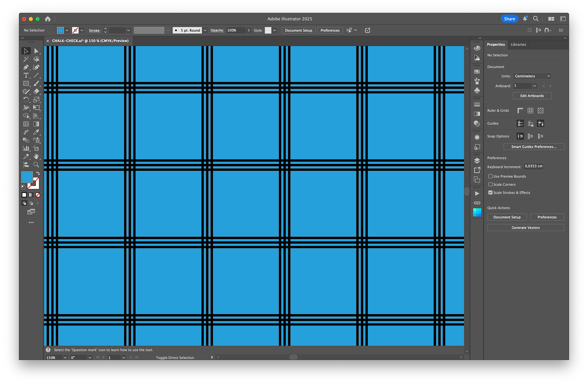Enable Use Preview Bounds checkbox

pyautogui.click(x=490, y=176)
